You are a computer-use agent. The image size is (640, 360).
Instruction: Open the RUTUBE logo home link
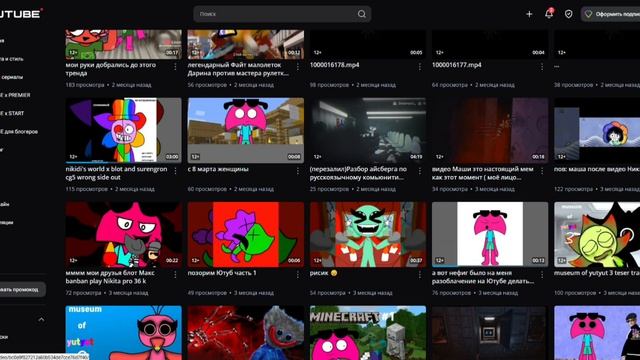(x=20, y=14)
